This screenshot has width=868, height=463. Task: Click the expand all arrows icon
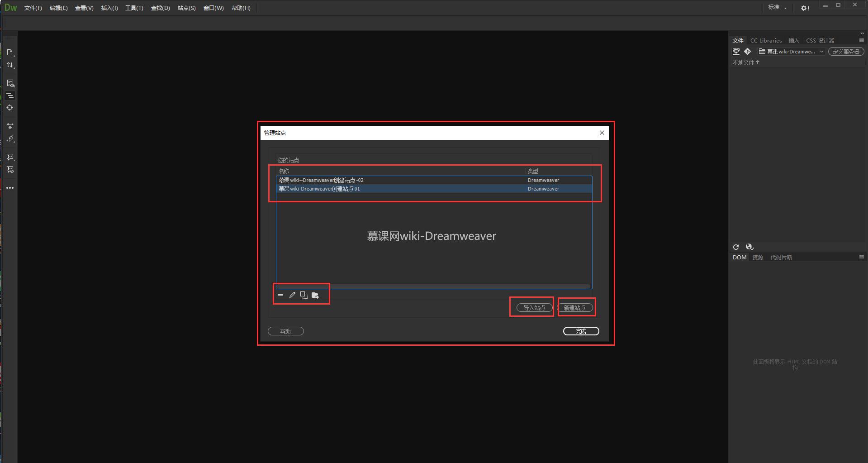click(10, 126)
